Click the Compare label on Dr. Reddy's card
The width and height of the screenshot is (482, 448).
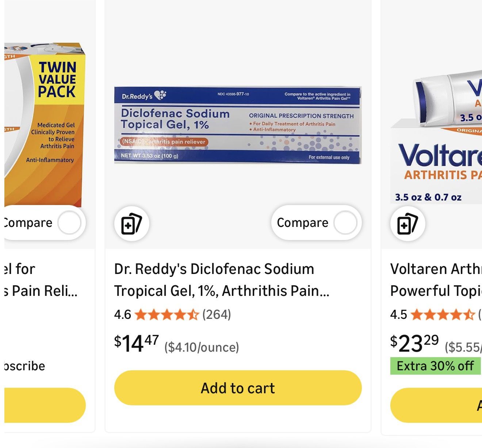(x=302, y=223)
